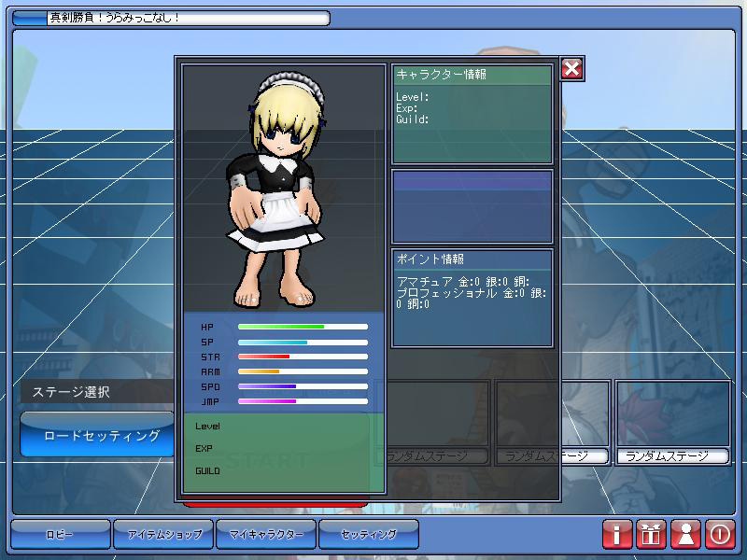Click the SPD stat bar
Viewport: 747px width, 560px height.
pyautogui.click(x=303, y=386)
